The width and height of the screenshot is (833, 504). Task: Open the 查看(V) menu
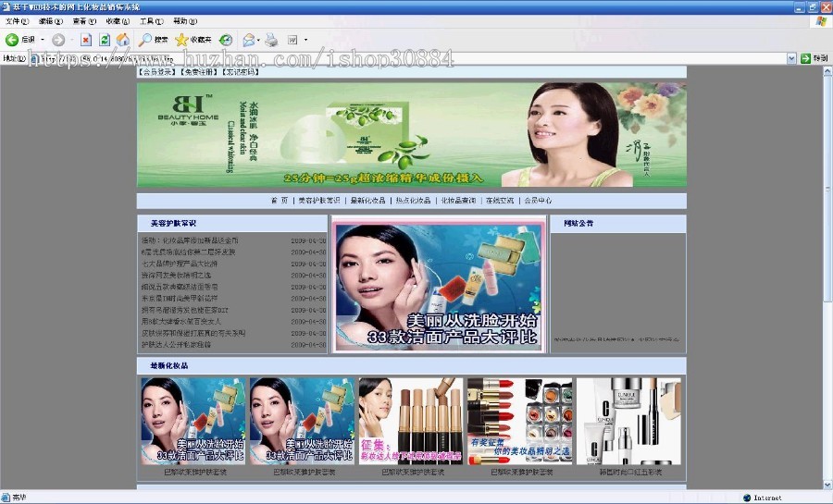click(x=84, y=21)
